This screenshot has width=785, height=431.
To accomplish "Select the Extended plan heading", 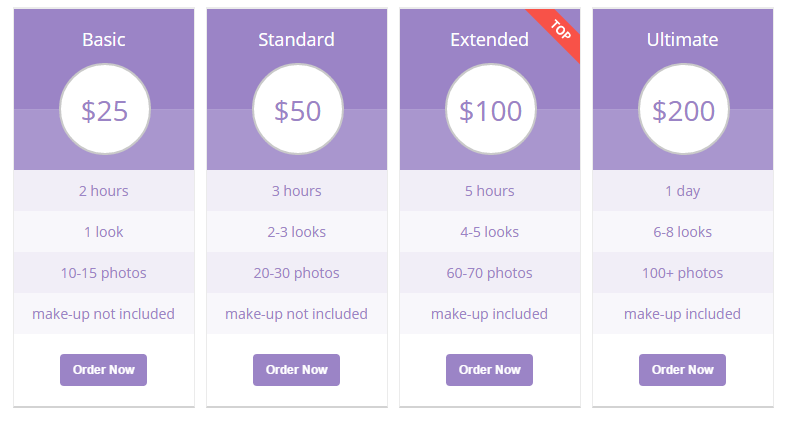I will [x=489, y=40].
